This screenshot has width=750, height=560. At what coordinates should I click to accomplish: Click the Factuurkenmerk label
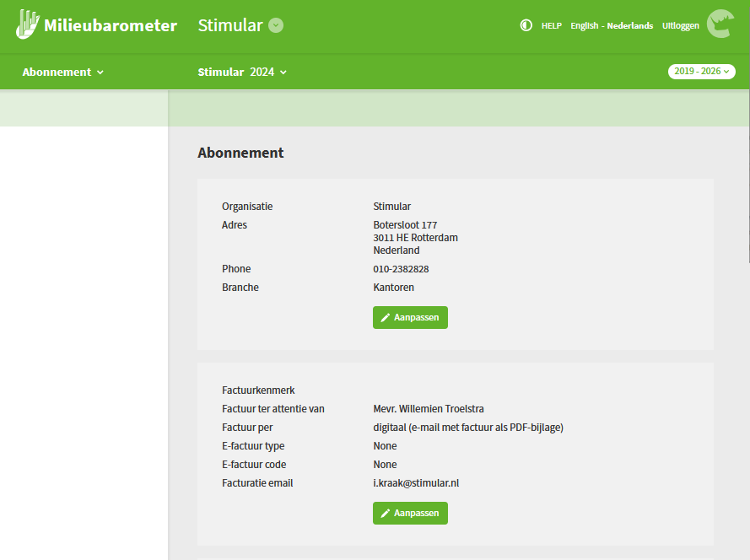(x=258, y=390)
